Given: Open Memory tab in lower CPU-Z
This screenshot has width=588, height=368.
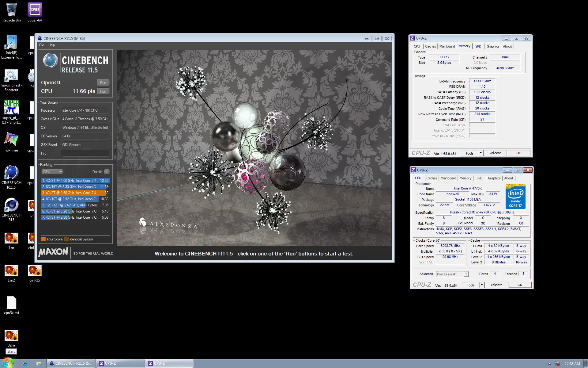Looking at the screenshot, I should pos(466,178).
